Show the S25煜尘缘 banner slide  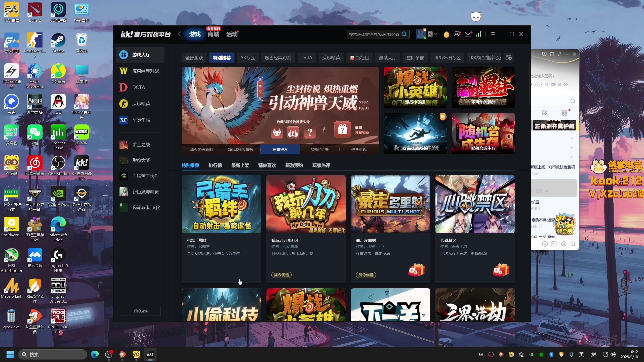tap(319, 150)
